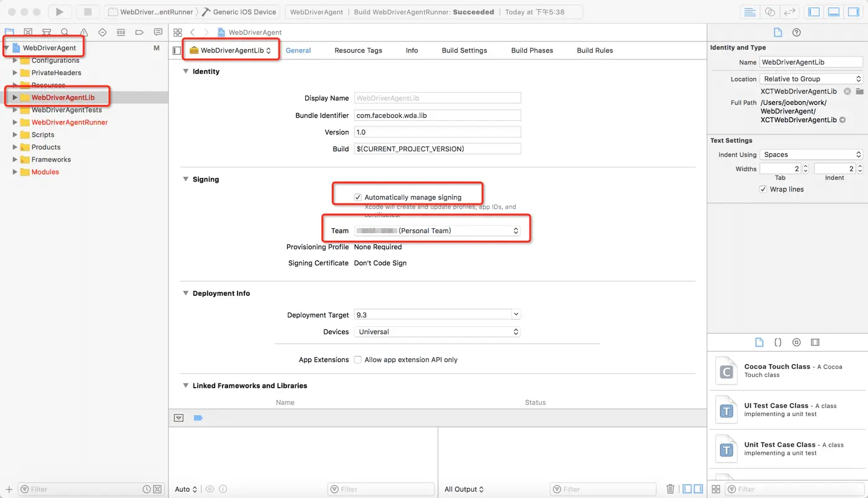Expand the Frameworks folder
868x498 pixels.
point(15,159)
